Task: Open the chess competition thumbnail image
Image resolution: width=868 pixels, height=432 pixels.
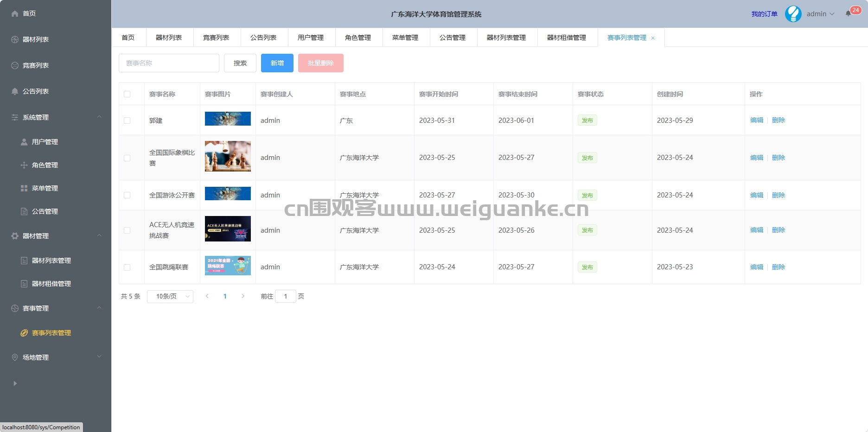Action: coord(228,156)
